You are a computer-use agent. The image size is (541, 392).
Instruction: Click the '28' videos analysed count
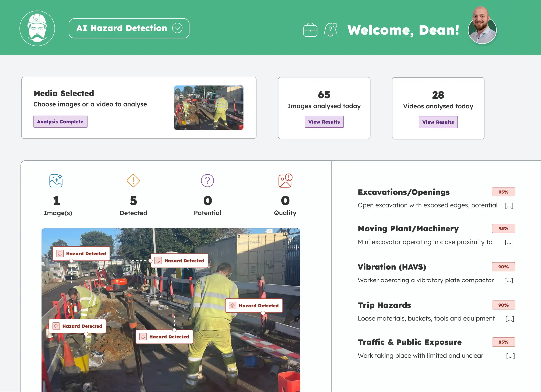pyautogui.click(x=438, y=95)
